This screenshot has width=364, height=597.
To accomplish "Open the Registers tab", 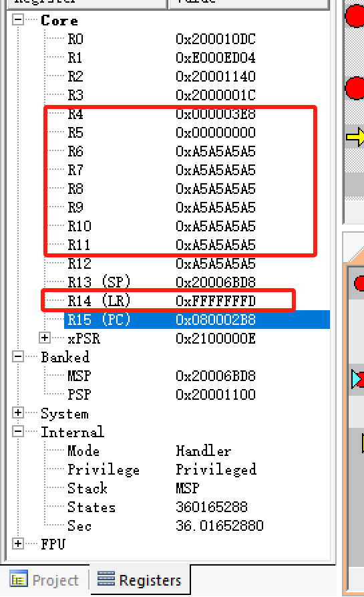I will [x=140, y=580].
